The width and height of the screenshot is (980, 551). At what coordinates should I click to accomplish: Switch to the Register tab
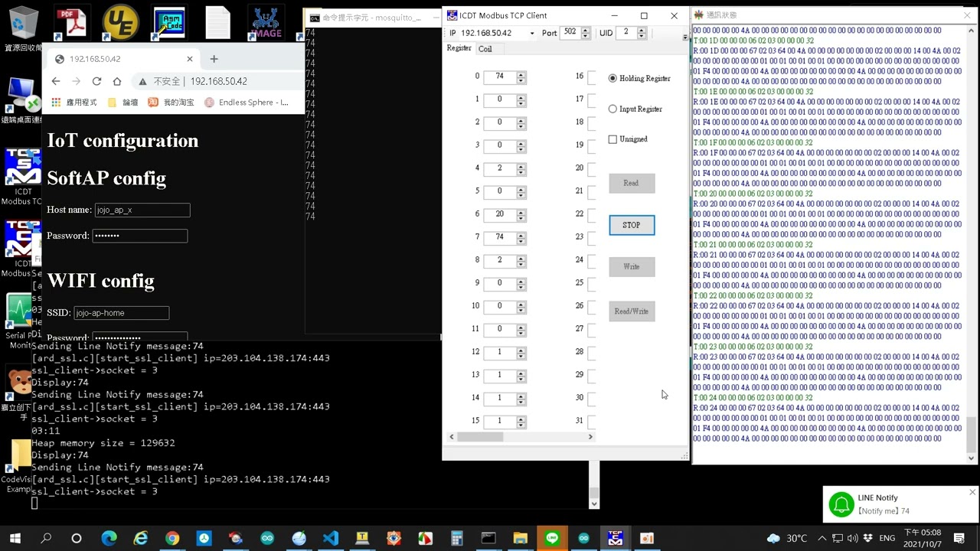point(459,48)
